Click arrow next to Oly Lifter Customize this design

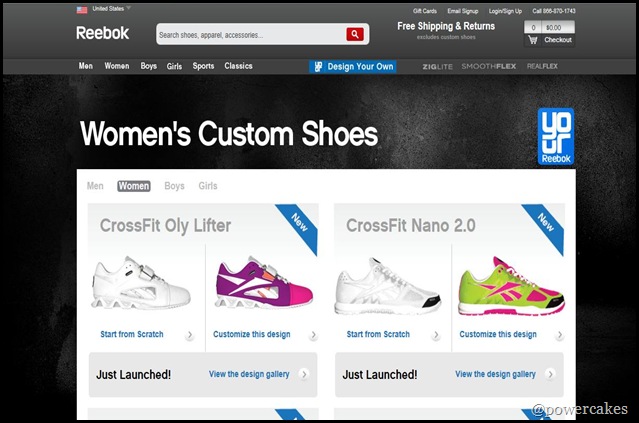[313, 335]
